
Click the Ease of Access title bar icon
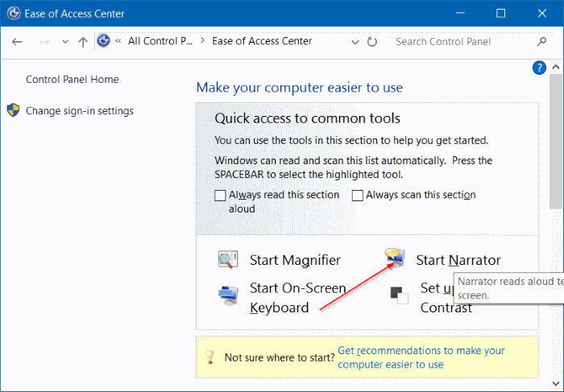pos(14,14)
